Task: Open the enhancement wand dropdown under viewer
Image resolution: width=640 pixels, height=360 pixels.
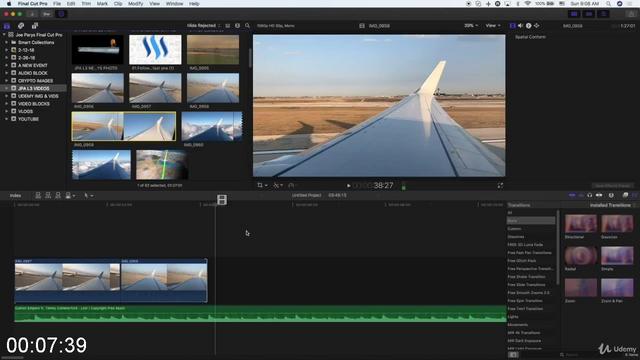Action: (278, 185)
